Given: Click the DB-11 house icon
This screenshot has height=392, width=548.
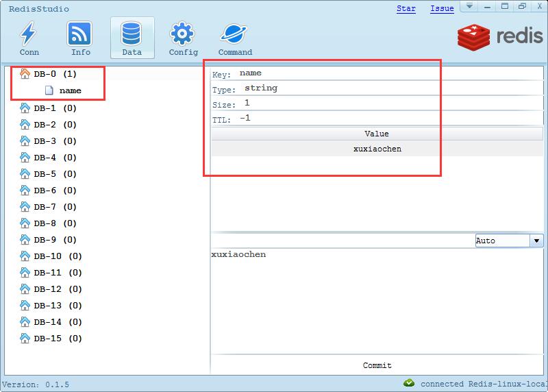Looking at the screenshot, I should coord(25,272).
